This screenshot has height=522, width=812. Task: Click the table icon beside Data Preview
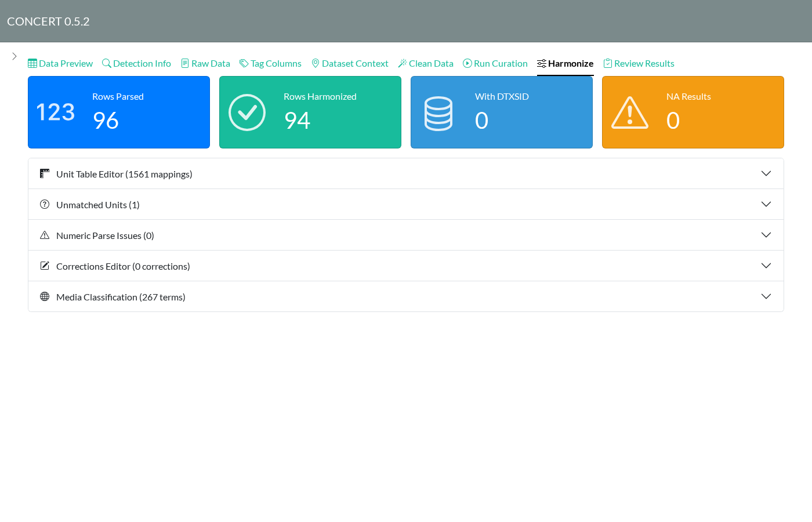coord(32,63)
